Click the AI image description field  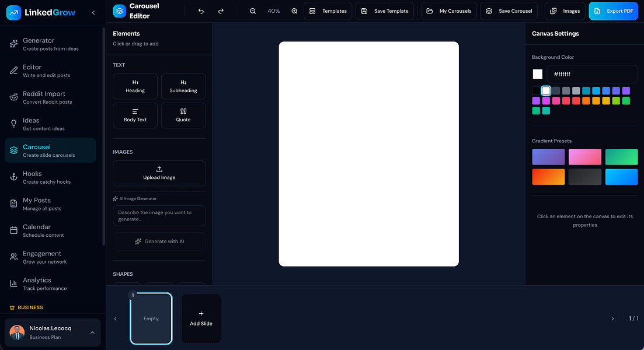pos(159,216)
